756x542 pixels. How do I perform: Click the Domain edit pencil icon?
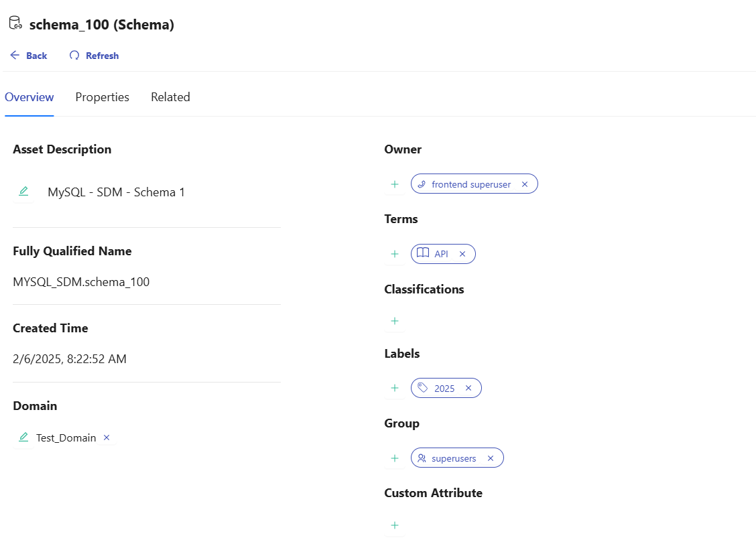point(23,437)
